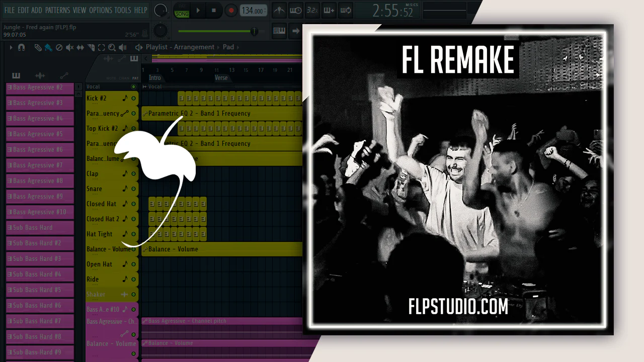
Task: Select the Bass Agressive #2 pattern
Action: pos(40,87)
